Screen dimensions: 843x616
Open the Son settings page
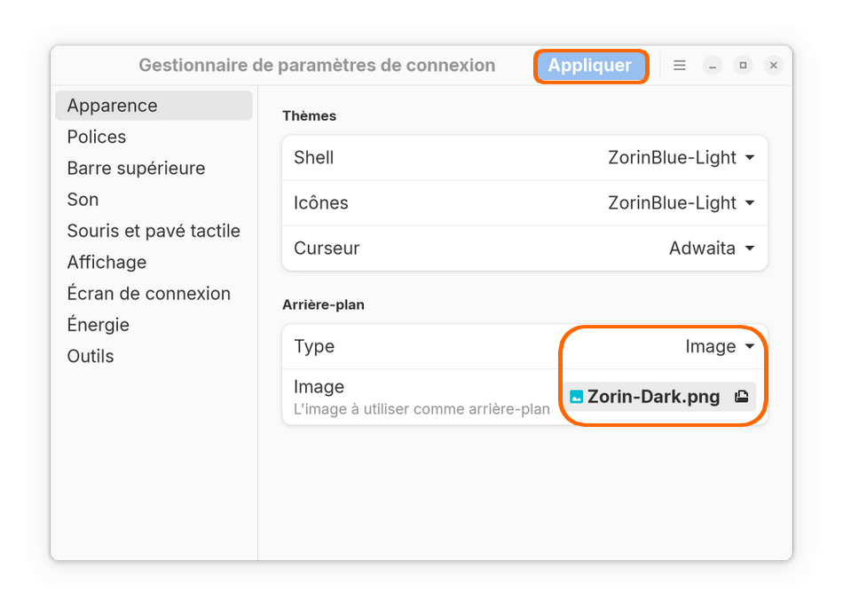(x=83, y=200)
